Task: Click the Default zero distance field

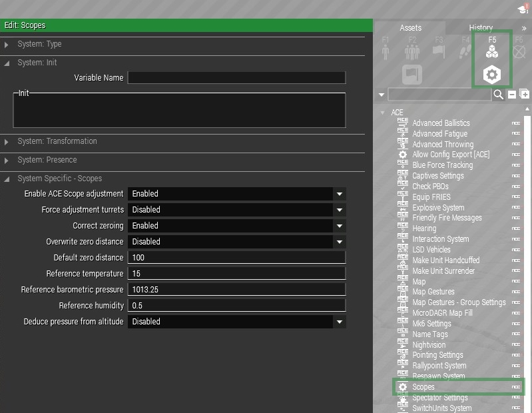Action: coord(237,258)
